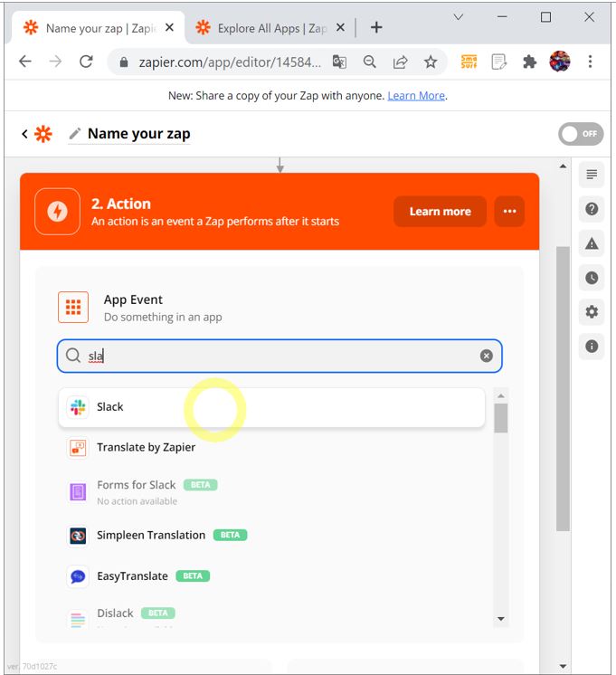Return to dashboard with the back chevron
This screenshot has height=675, width=616.
pos(24,134)
